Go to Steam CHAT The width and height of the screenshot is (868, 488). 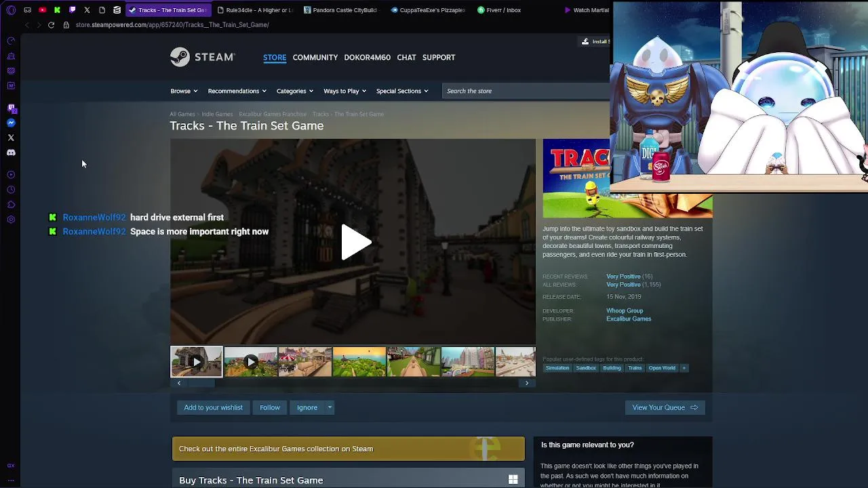[x=406, y=58]
